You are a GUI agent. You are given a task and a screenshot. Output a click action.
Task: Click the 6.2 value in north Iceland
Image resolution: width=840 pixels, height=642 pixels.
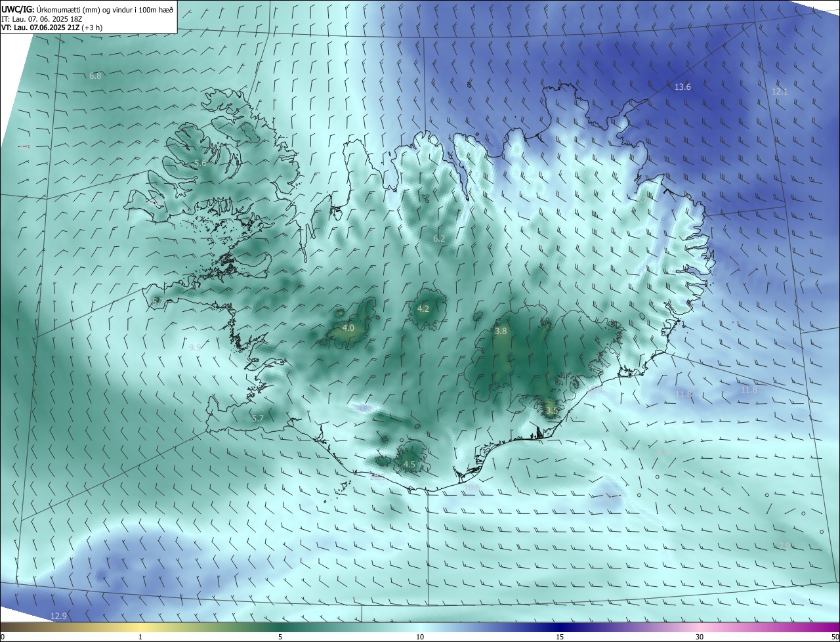click(439, 239)
